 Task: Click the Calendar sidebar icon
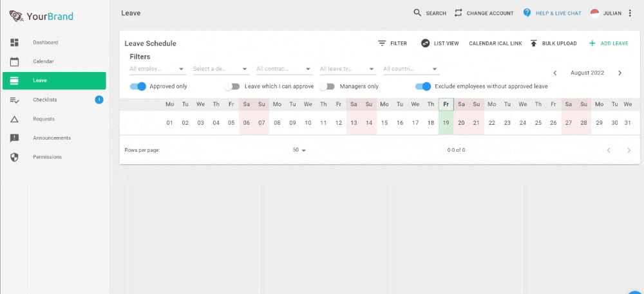[14, 62]
